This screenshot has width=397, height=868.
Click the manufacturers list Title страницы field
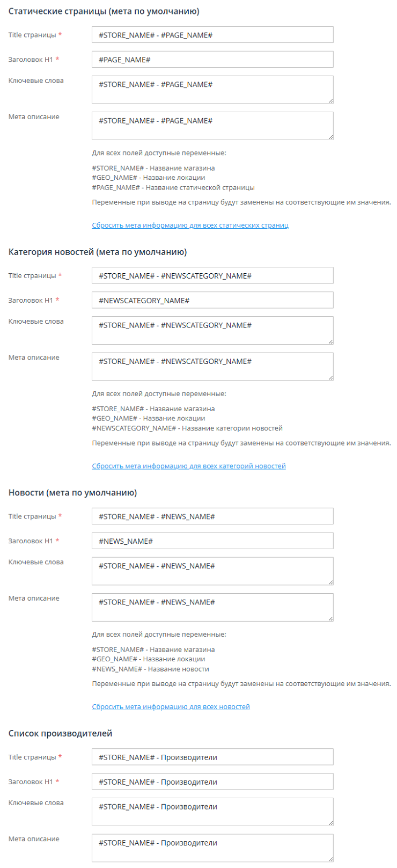[x=212, y=757]
